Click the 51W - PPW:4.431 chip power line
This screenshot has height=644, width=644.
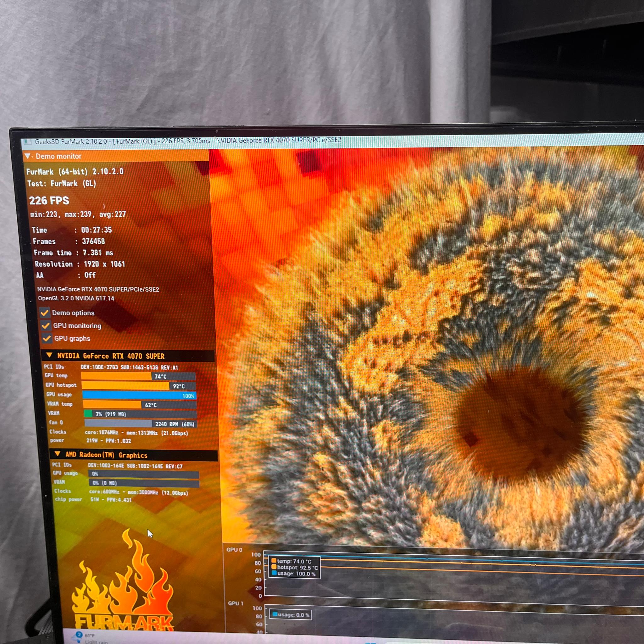111,500
